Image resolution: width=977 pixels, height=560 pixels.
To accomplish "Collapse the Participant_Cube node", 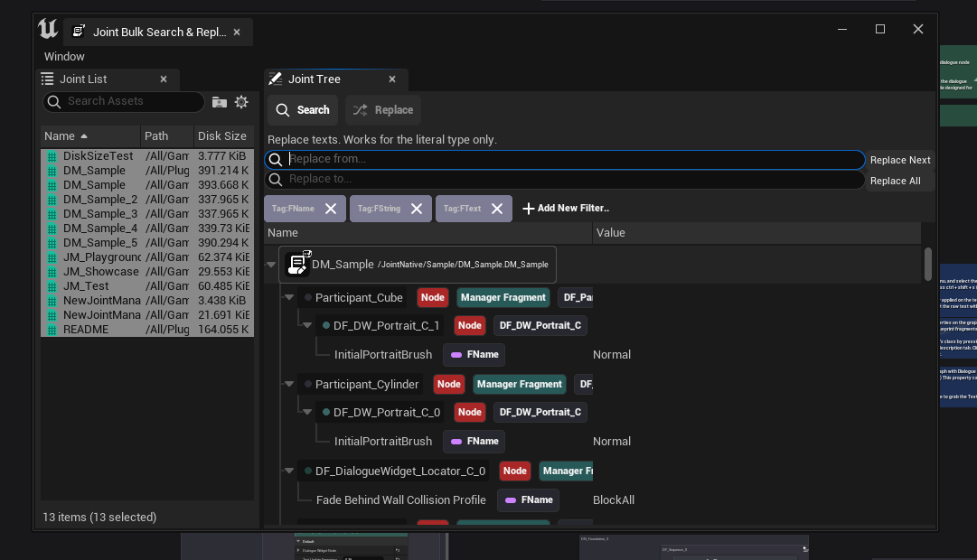I will (x=289, y=297).
